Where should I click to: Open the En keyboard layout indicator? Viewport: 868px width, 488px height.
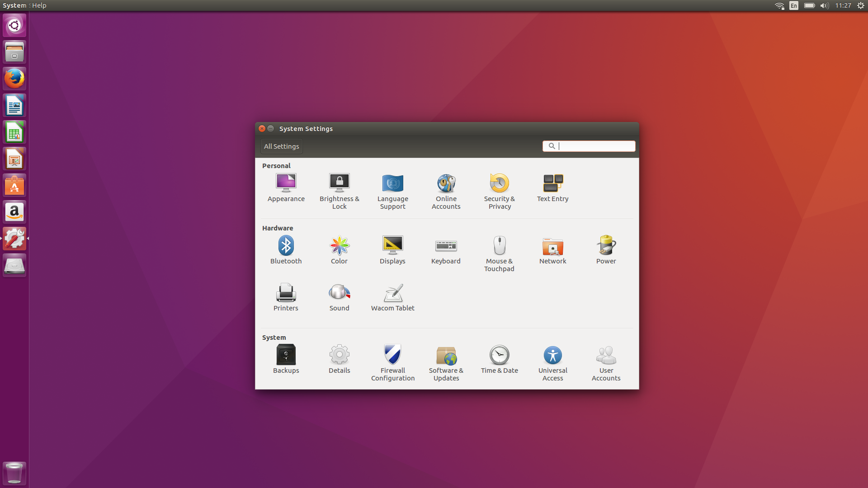(794, 5)
